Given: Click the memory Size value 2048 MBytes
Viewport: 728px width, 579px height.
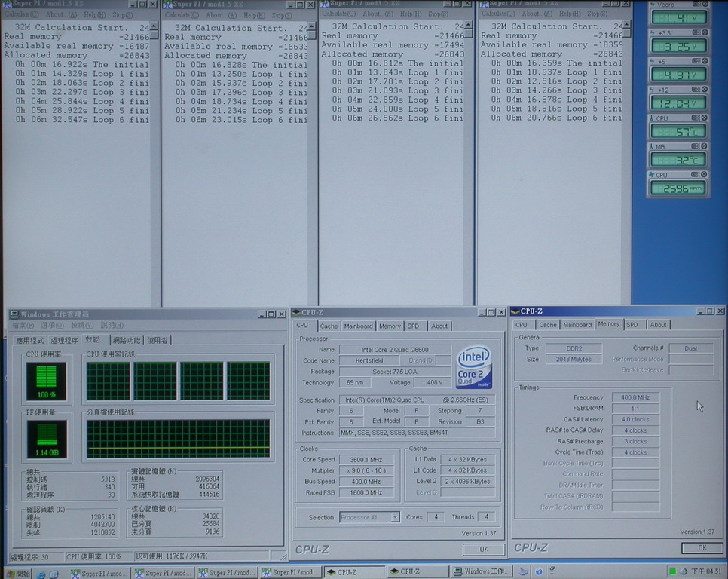Looking at the screenshot, I should (x=574, y=359).
